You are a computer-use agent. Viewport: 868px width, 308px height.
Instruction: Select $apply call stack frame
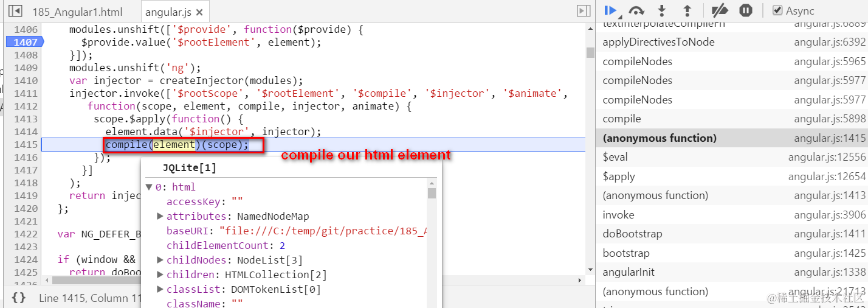[732, 177]
